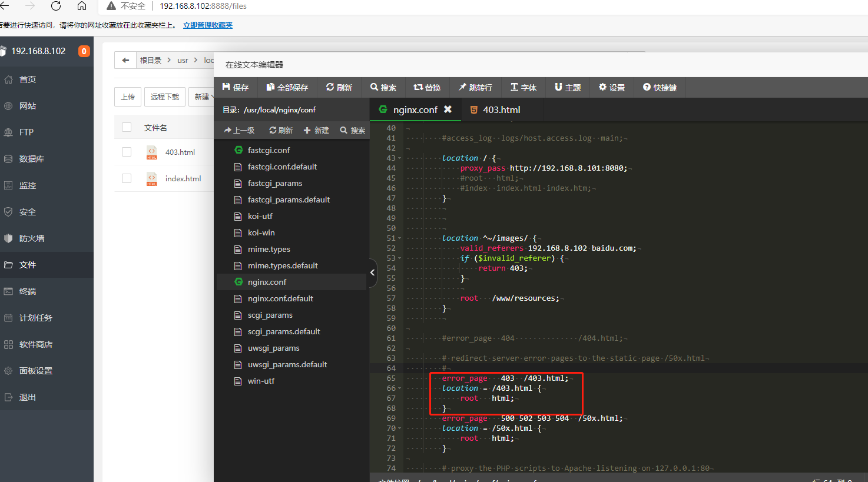The height and width of the screenshot is (482, 868).
Task: Open the Search (搜索) tool in editor toolbar
Action: click(x=383, y=88)
